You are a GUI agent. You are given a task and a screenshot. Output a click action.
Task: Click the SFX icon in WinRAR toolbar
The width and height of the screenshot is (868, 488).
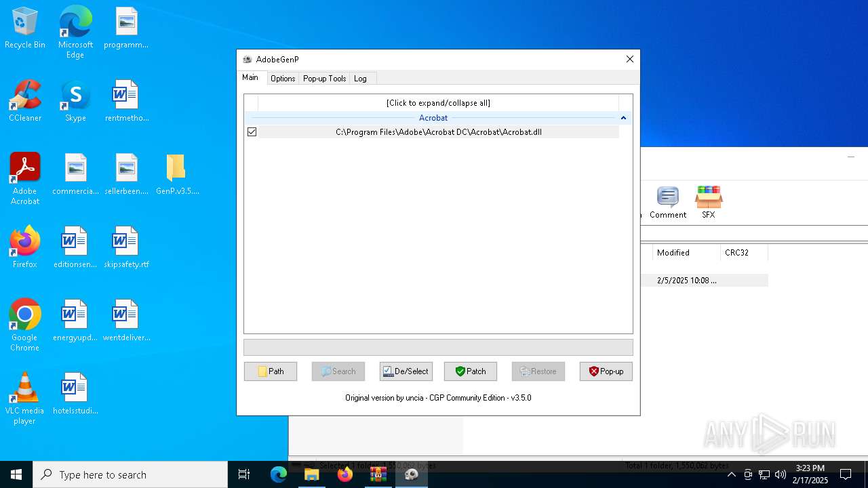709,202
